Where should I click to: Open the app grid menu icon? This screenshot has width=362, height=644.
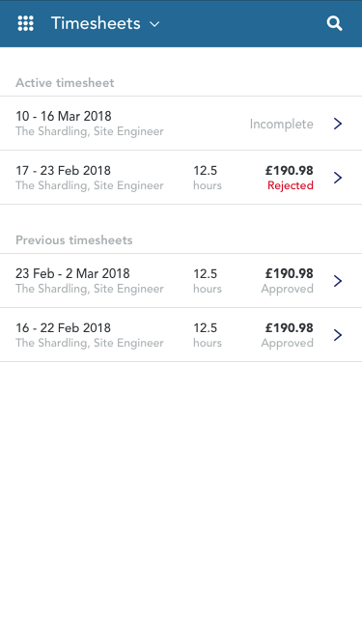pos(25,23)
